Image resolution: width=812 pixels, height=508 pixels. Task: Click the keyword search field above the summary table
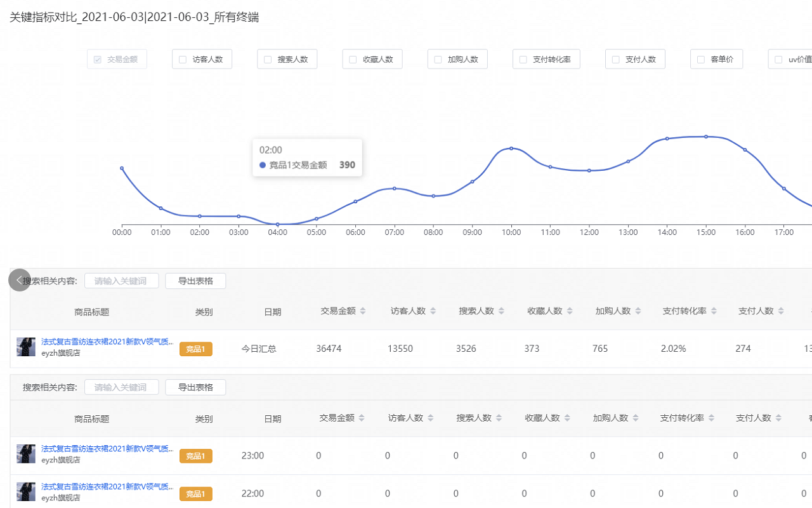(x=121, y=281)
